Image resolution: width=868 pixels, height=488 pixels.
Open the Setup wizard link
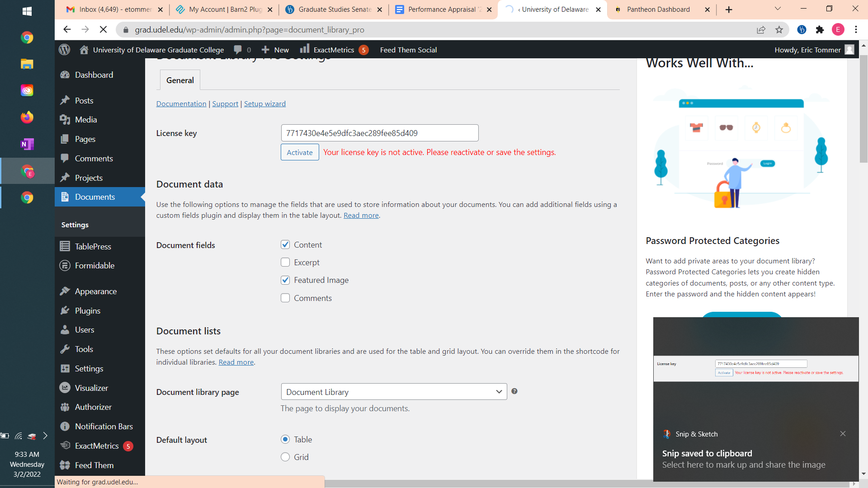[x=265, y=104]
